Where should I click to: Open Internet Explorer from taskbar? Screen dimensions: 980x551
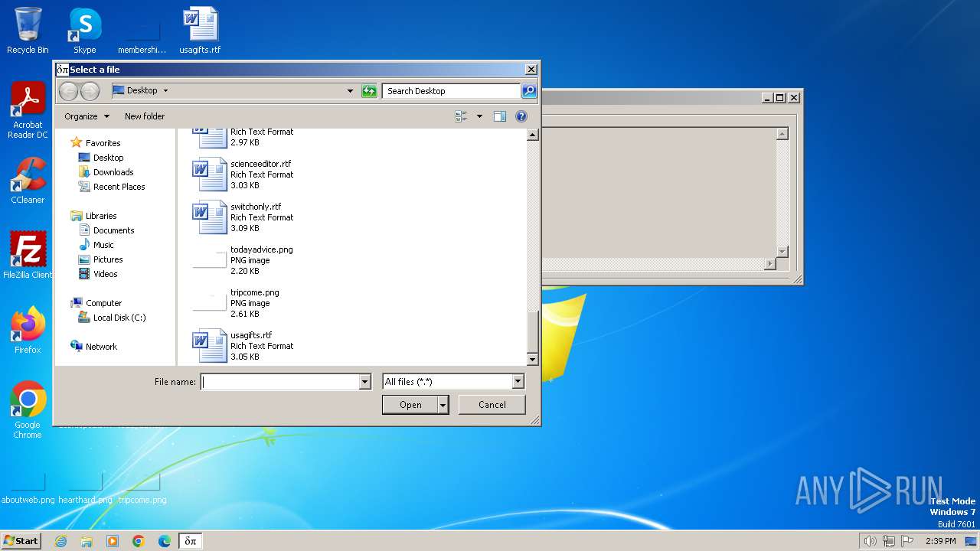click(x=60, y=541)
